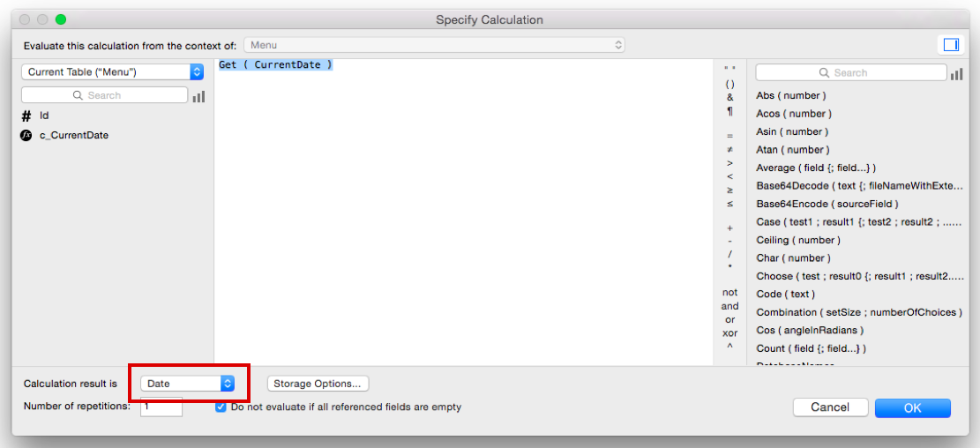The width and height of the screenshot is (980, 448).
Task: Click the green zoom window button
Action: click(x=60, y=19)
